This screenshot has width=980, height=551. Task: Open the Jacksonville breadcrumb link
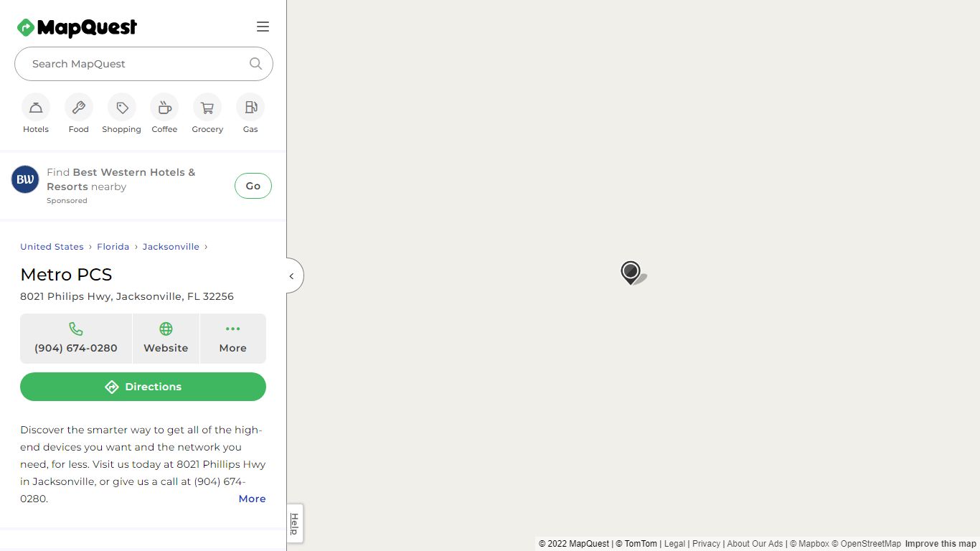(x=171, y=247)
